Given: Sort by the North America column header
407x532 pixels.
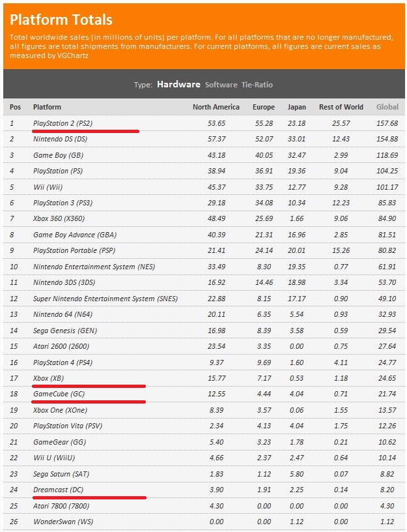Looking at the screenshot, I should 216,107.
